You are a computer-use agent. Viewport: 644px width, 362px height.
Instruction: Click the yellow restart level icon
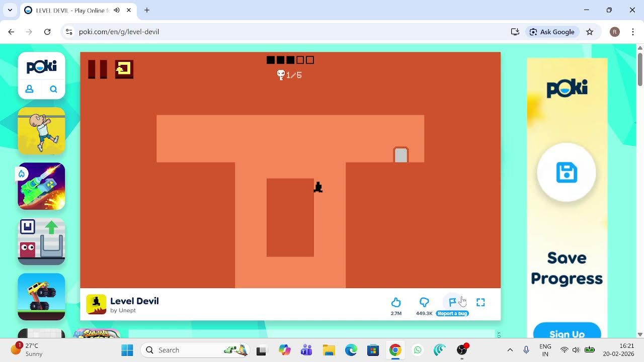[x=124, y=69]
